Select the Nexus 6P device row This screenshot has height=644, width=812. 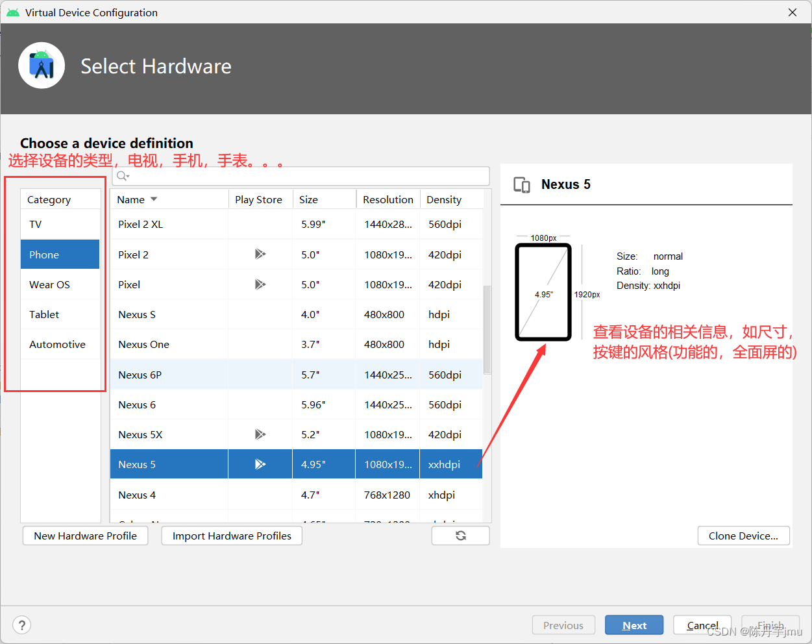(x=296, y=375)
